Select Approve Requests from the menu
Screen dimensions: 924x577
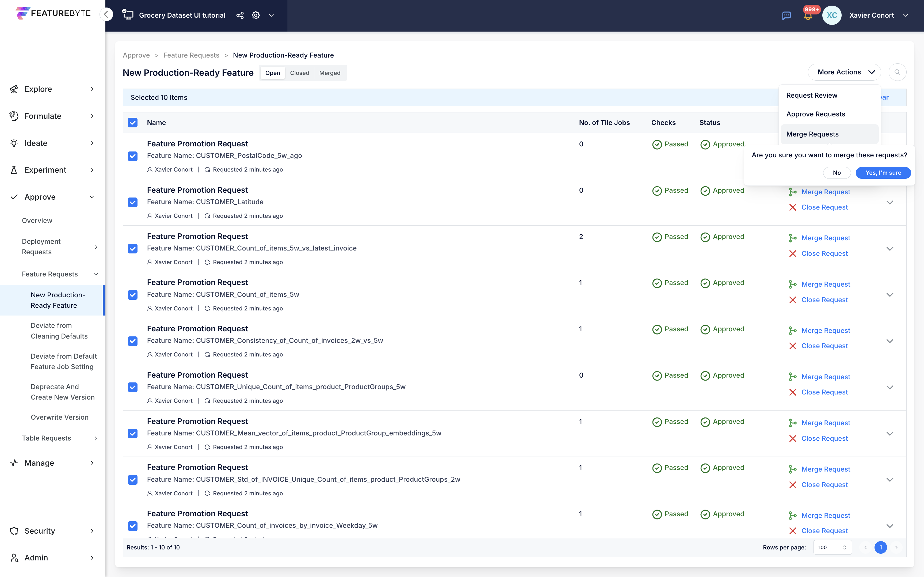pos(815,114)
